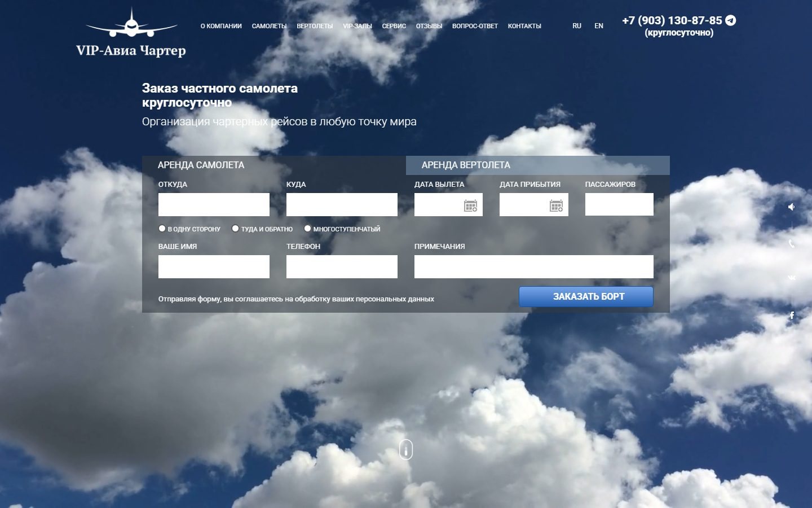Click the sound speaker icon on right sidebar
Viewport: 812px width, 508px height.
[x=791, y=207]
